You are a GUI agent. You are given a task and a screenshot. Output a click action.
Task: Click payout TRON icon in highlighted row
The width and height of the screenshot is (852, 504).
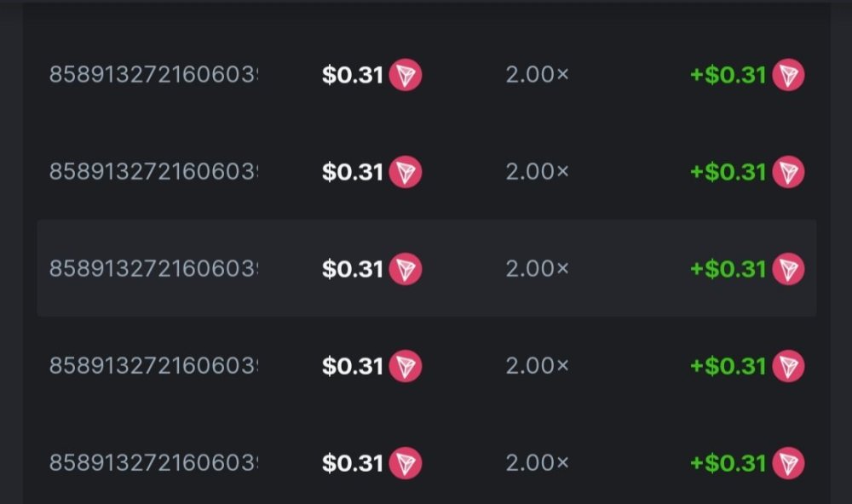coord(788,269)
